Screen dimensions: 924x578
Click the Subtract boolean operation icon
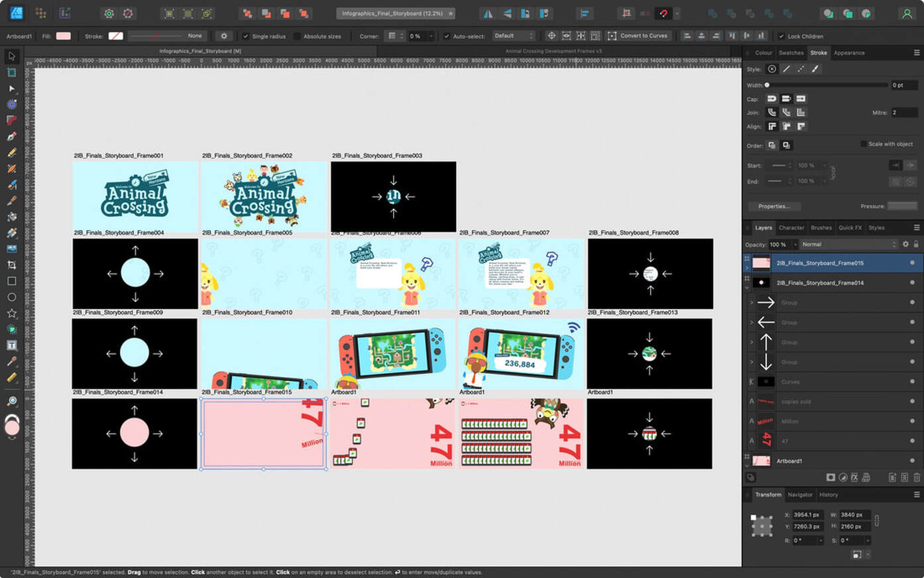(x=731, y=13)
